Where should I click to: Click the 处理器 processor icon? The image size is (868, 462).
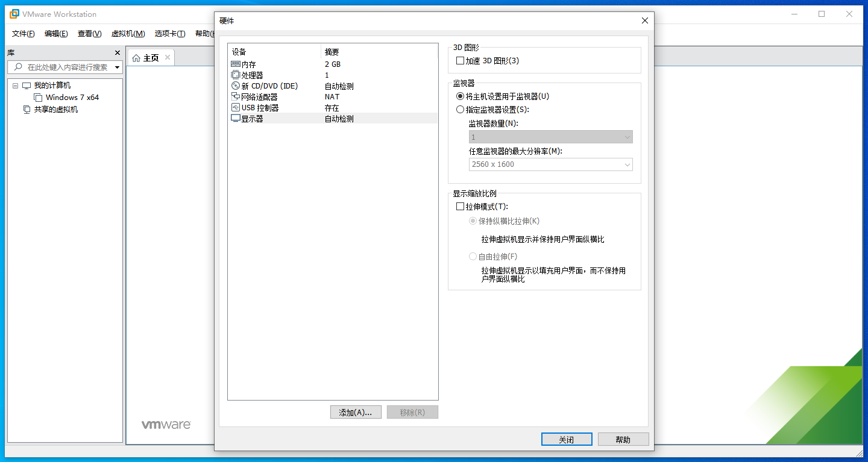pos(236,75)
